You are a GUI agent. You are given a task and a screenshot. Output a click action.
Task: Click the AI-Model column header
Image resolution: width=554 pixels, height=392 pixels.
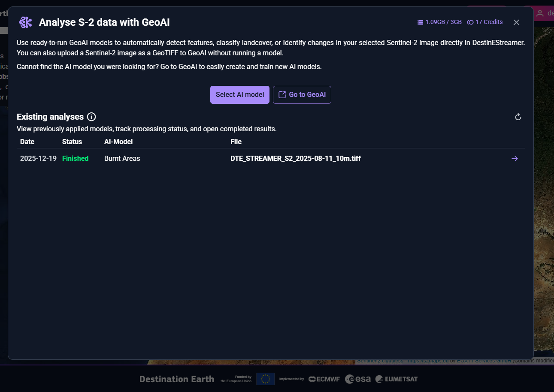(118, 142)
